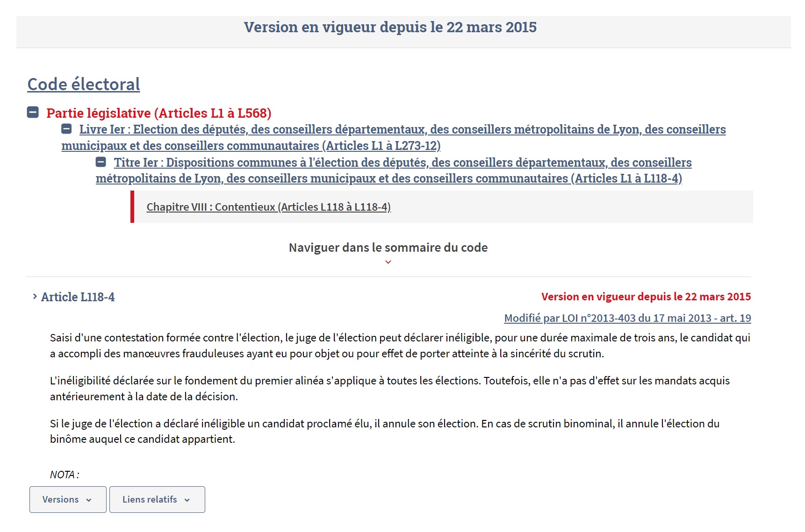
Task: Collapse the Partie législative minus icon
Action: tap(33, 113)
